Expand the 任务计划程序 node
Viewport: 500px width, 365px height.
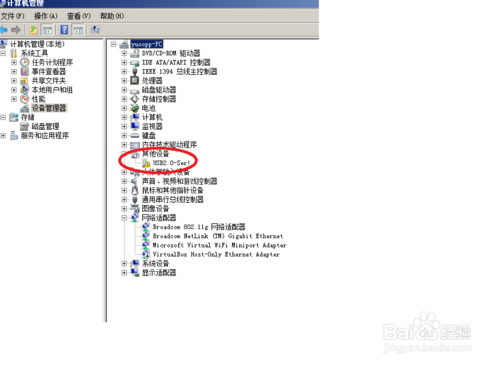pos(14,62)
